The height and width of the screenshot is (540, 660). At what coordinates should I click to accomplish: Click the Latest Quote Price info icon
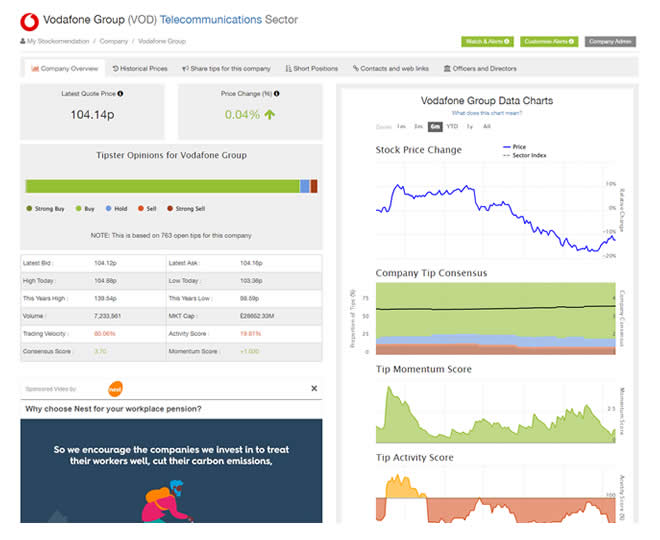coord(121,94)
